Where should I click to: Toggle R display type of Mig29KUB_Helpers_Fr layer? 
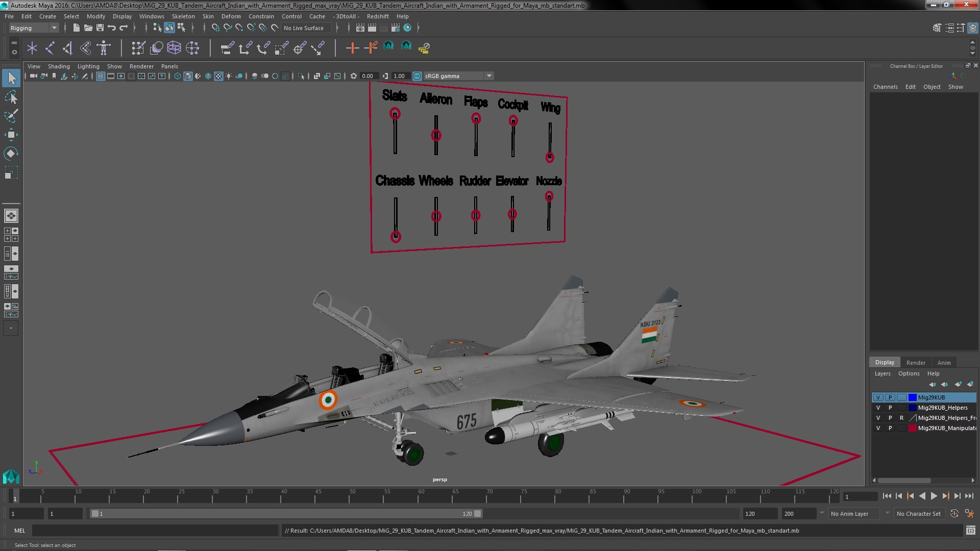(901, 418)
